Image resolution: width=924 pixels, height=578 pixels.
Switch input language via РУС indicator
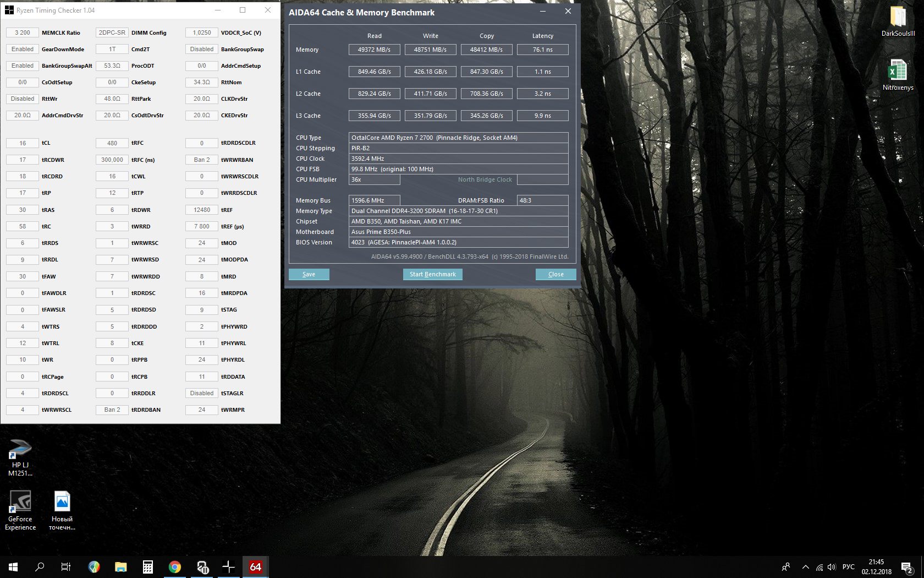(x=849, y=567)
